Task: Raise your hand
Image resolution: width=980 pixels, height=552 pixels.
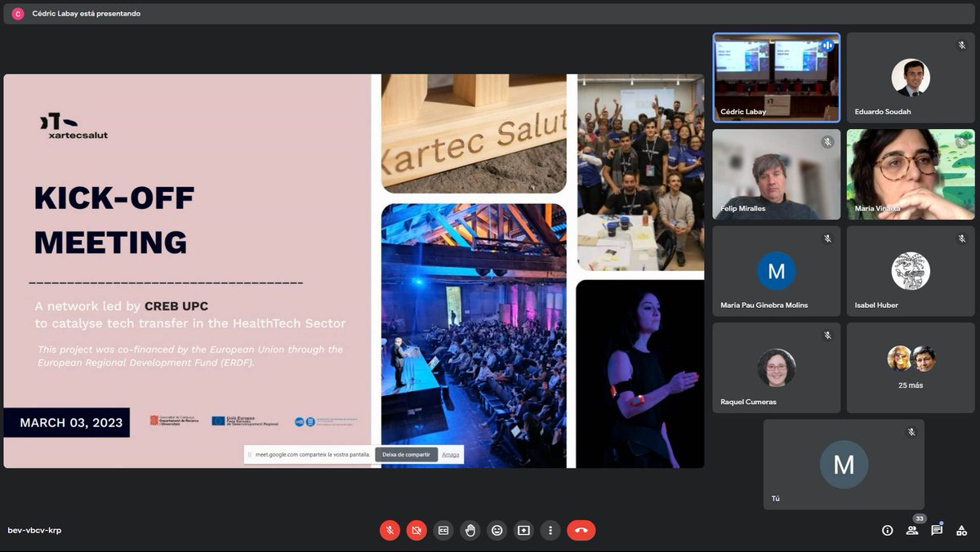Action: (470, 530)
